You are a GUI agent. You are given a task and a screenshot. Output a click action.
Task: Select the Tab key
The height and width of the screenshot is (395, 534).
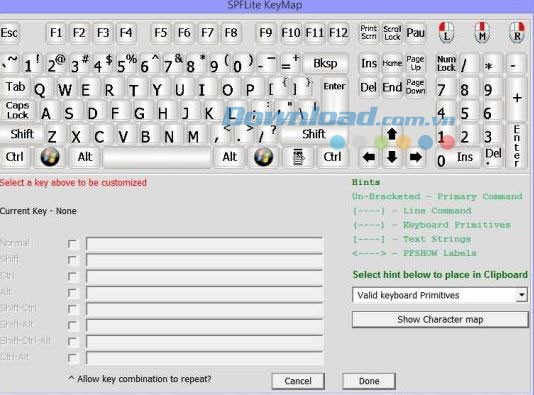(15, 87)
